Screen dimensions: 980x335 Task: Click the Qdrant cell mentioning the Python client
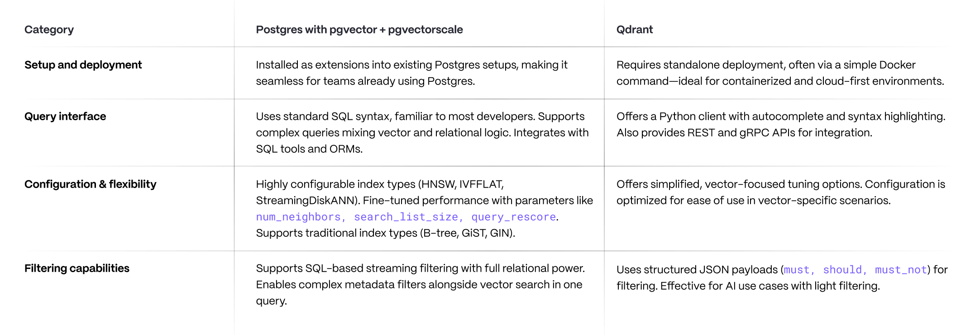pos(780,125)
